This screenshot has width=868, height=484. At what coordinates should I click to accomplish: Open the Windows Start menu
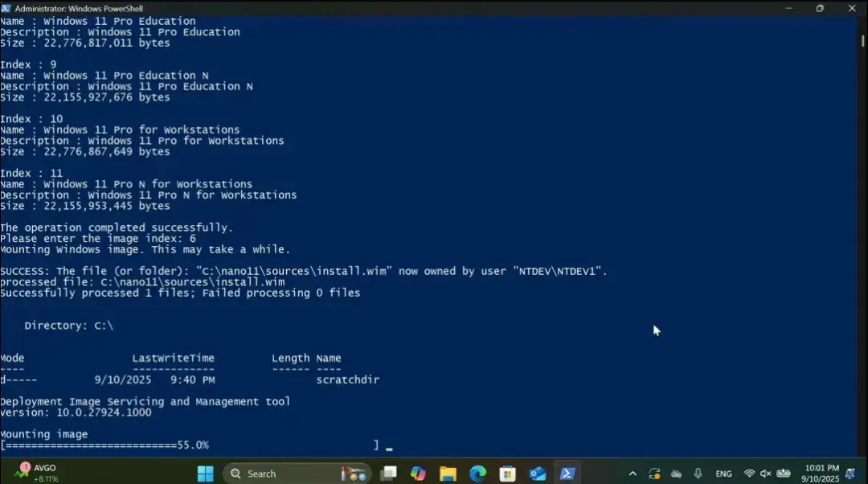[x=206, y=474]
